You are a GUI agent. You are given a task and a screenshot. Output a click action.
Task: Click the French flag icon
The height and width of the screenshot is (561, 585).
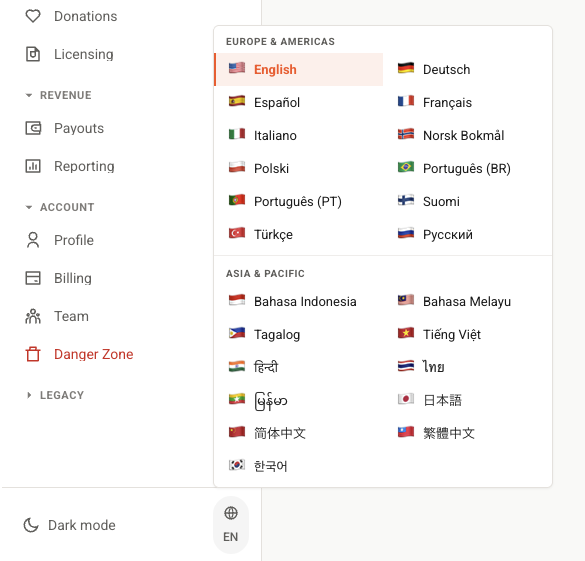(x=406, y=101)
